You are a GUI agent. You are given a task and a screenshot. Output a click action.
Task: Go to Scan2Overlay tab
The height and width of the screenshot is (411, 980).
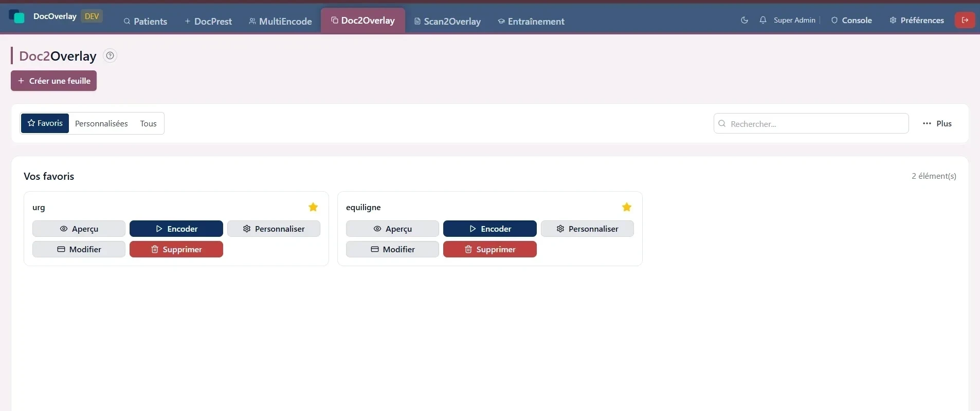coord(447,21)
